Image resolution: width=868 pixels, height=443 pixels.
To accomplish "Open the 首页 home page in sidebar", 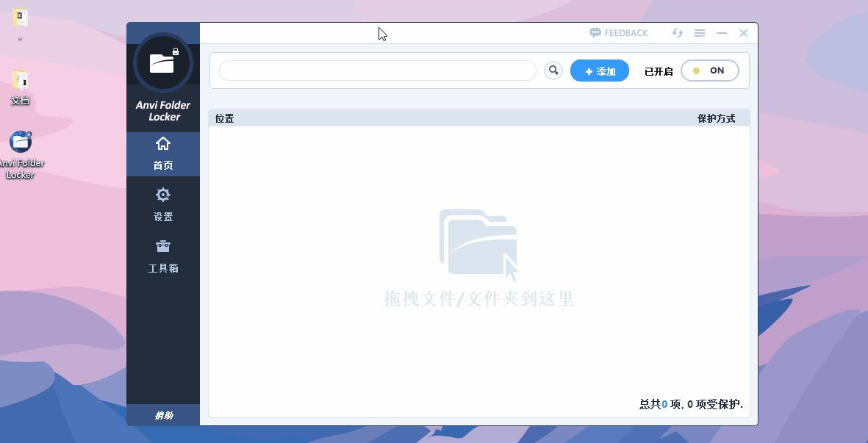I will pyautogui.click(x=162, y=154).
